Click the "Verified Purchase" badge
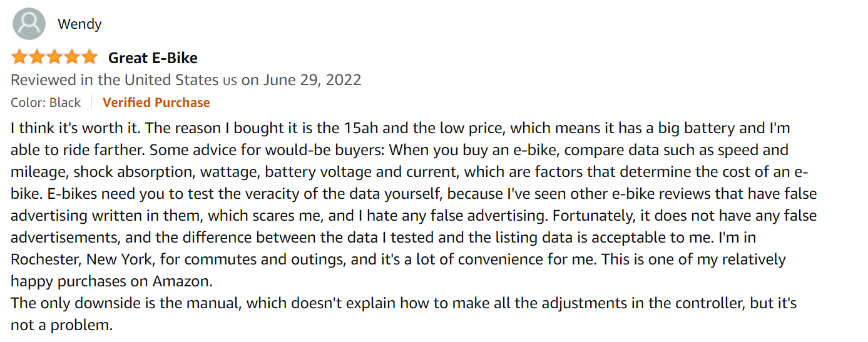Screen dimensions: 868x342 coord(156,103)
